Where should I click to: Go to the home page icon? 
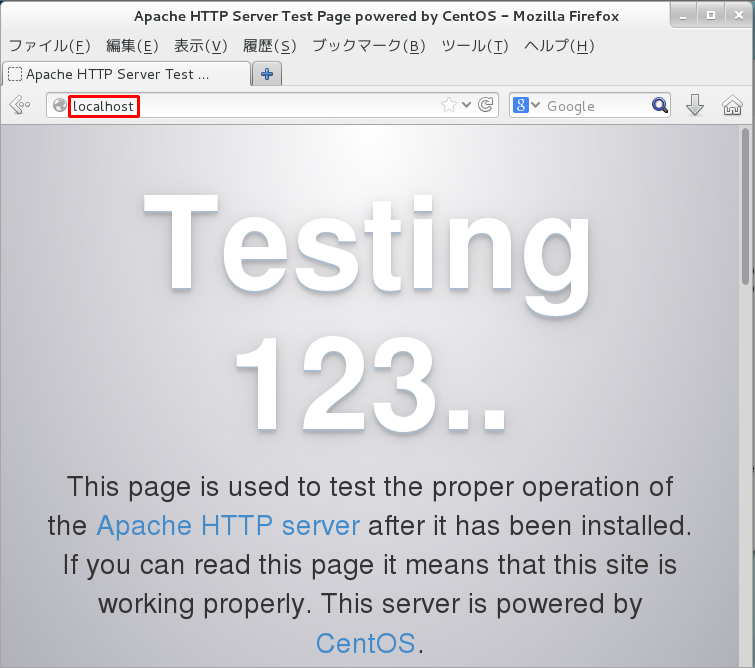pos(732,105)
